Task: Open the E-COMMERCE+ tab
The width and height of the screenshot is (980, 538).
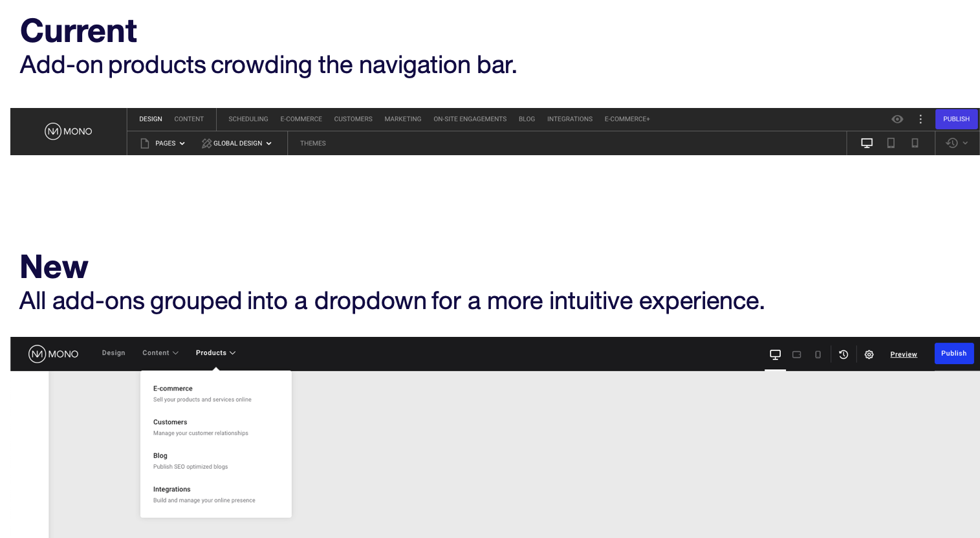Action: point(627,119)
